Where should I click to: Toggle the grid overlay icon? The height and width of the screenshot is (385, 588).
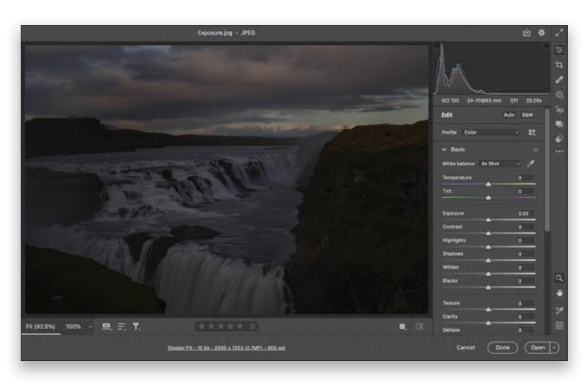click(x=559, y=326)
